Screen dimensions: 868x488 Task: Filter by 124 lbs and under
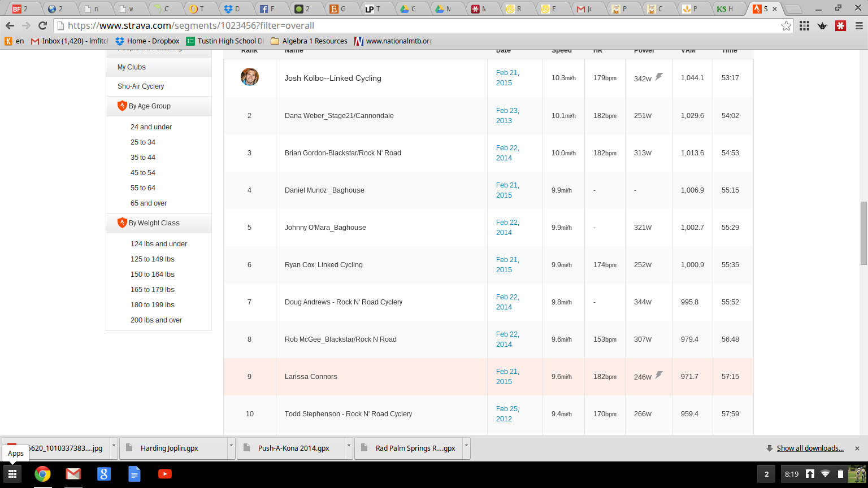coord(159,244)
